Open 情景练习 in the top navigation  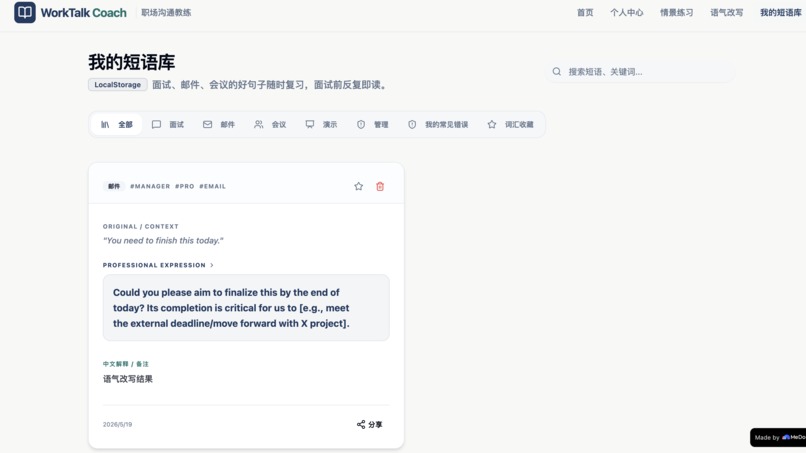(x=676, y=13)
